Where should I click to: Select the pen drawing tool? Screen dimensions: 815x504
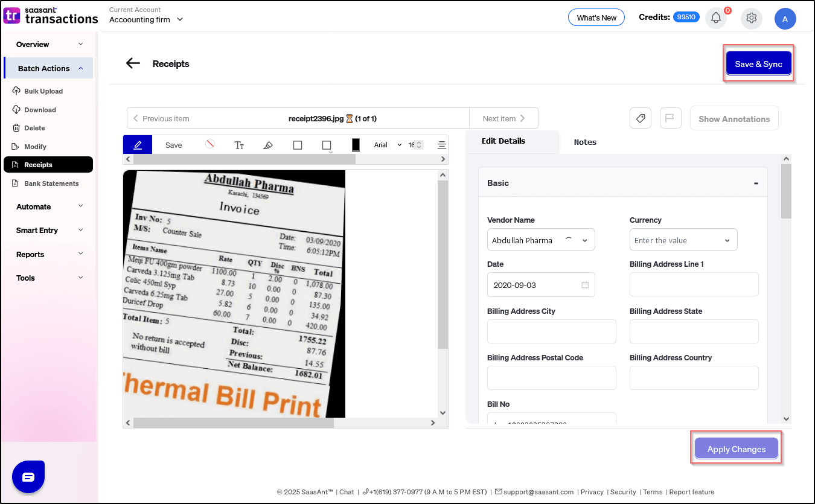tap(138, 145)
